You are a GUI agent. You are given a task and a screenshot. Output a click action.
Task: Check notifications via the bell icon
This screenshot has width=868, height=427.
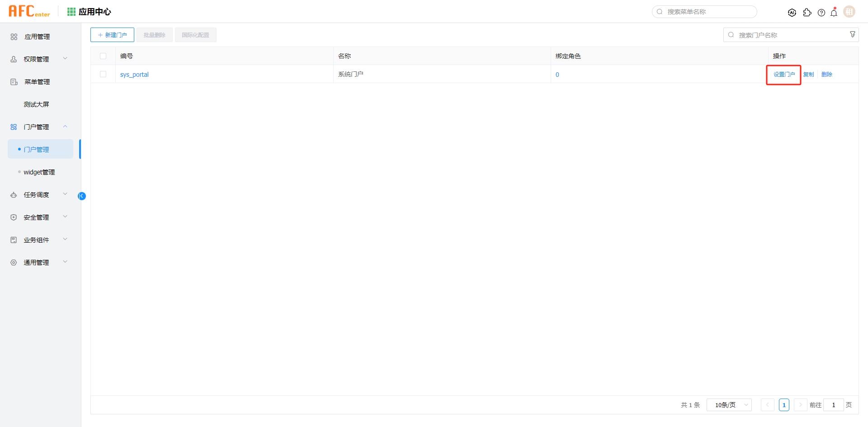point(834,13)
